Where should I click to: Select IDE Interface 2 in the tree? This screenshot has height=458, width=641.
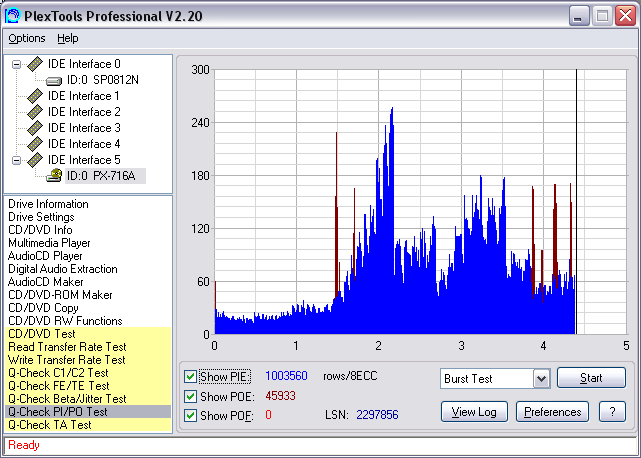tap(84, 112)
